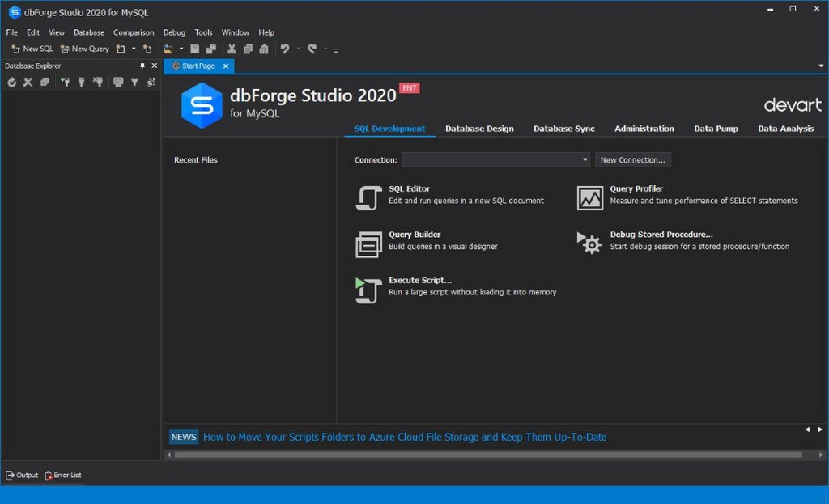Close the Start Page tab
The image size is (829, 504).
(226, 66)
